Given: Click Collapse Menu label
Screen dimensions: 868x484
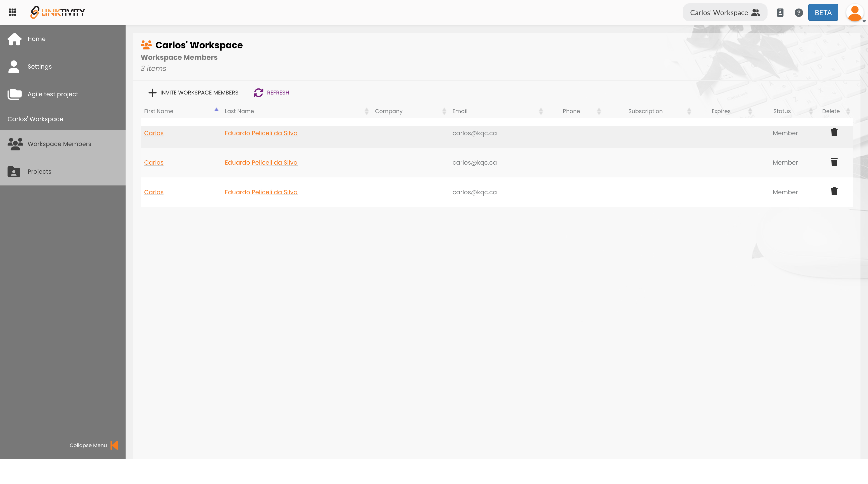Looking at the screenshot, I should pyautogui.click(x=88, y=445).
